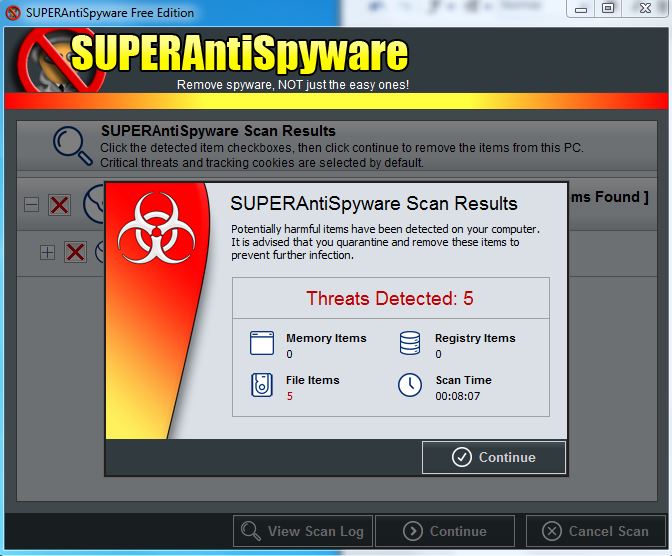The width and height of the screenshot is (672, 556).
Task: Open View Scan Log at the bottom
Action: coord(303,531)
